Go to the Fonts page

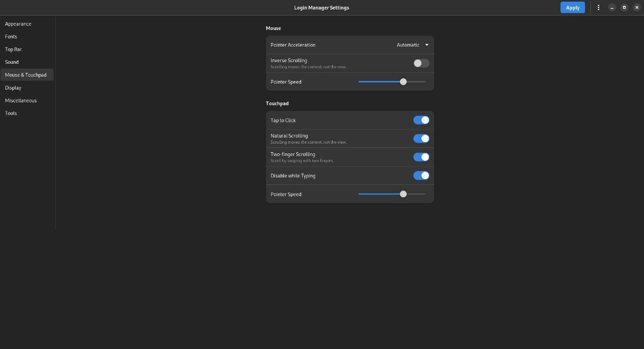pos(27,36)
